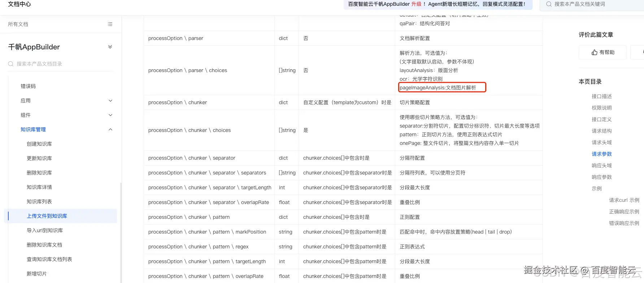Expand the 组件 menu chevron
644x283 pixels.
click(x=110, y=115)
